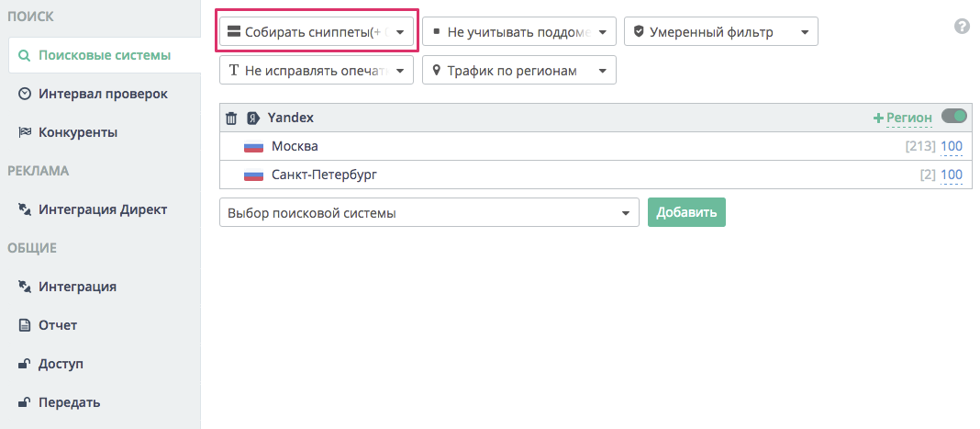
Task: Go to Интеграция Директ section
Action: coord(102,209)
